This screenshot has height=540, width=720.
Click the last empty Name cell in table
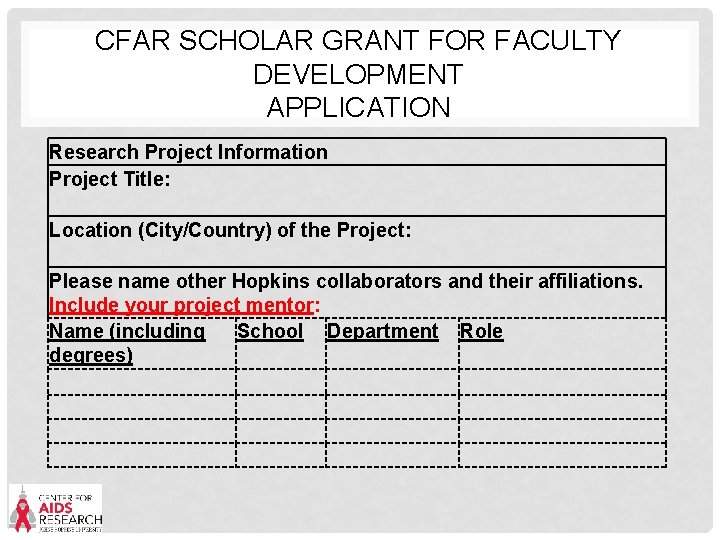[x=142, y=455]
